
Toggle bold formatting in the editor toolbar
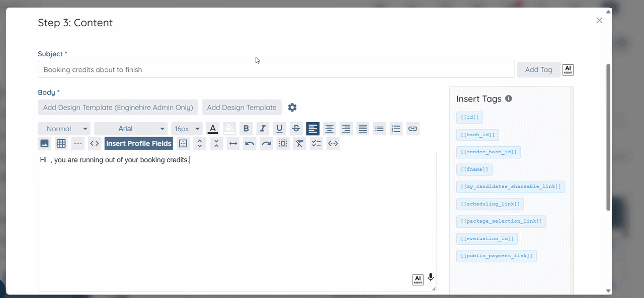click(246, 129)
